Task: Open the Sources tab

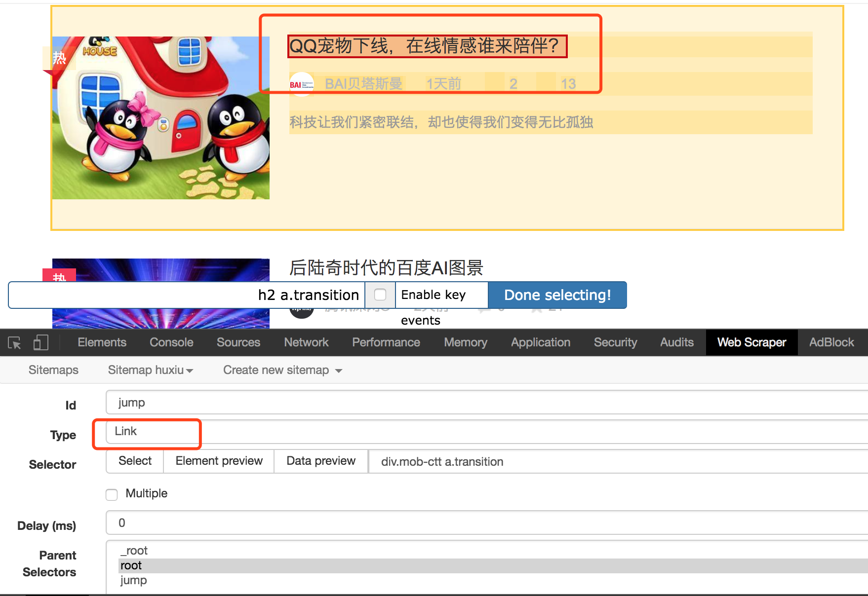Action: [x=238, y=342]
